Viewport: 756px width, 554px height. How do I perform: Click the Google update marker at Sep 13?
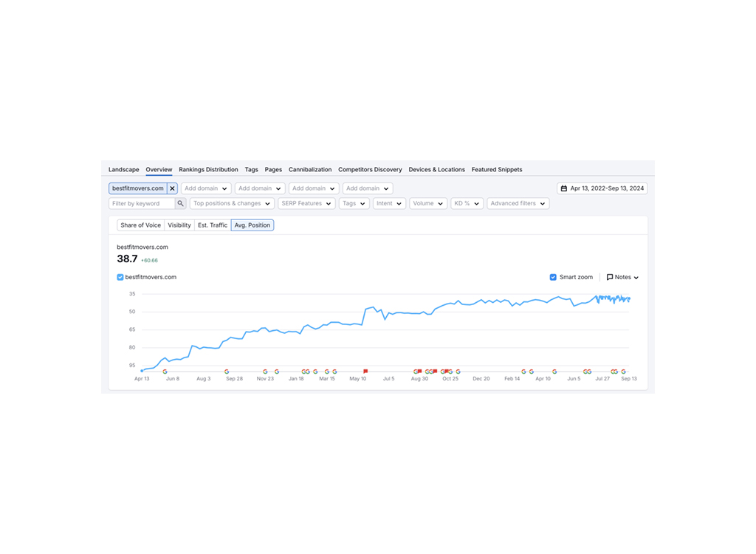pos(622,372)
